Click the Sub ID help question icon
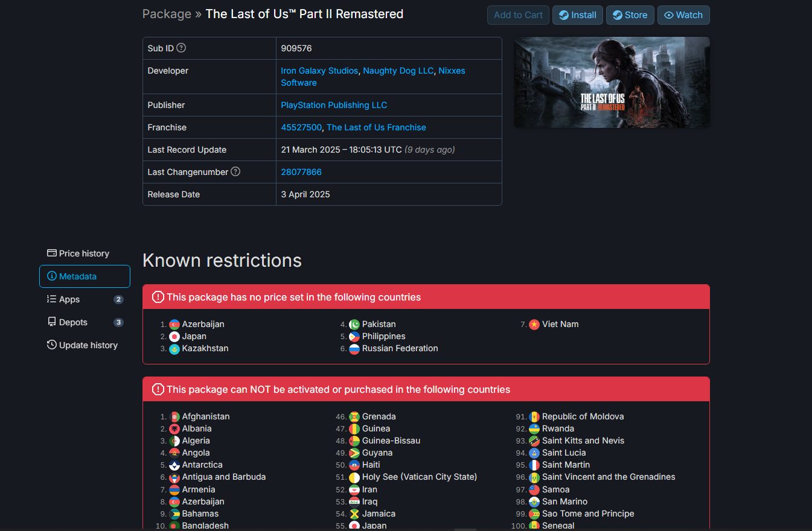This screenshot has width=812, height=531. pos(181,48)
